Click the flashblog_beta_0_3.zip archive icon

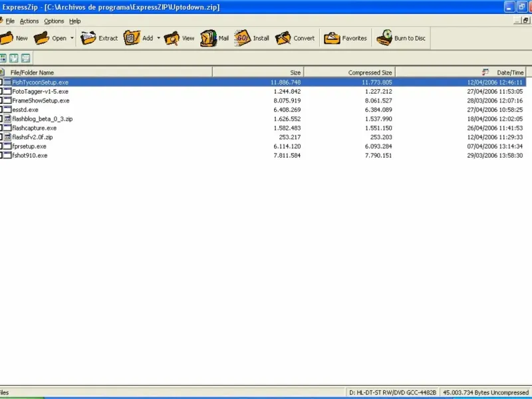7,119
